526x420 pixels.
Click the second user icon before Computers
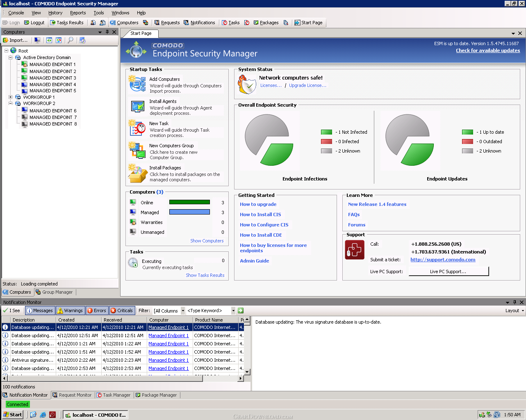(x=102, y=23)
